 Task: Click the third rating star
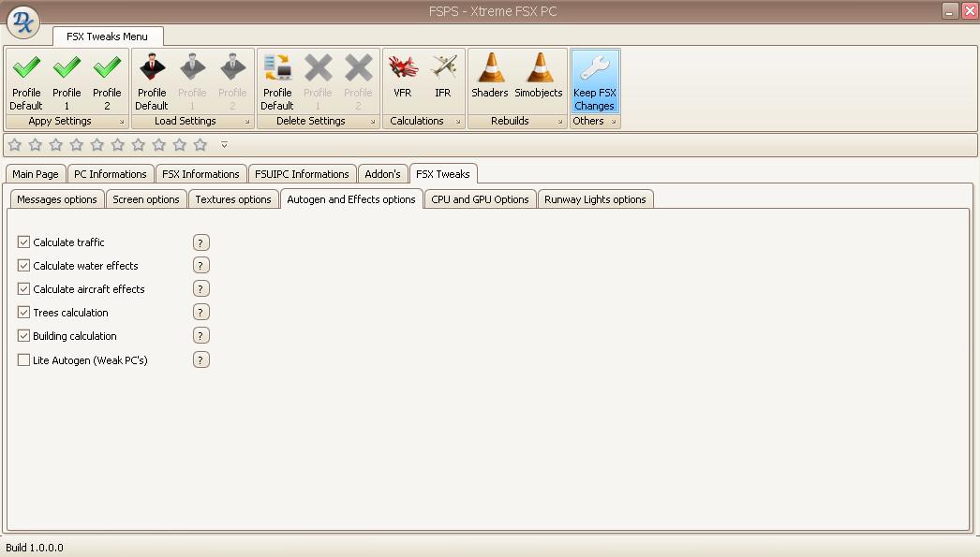[x=56, y=145]
